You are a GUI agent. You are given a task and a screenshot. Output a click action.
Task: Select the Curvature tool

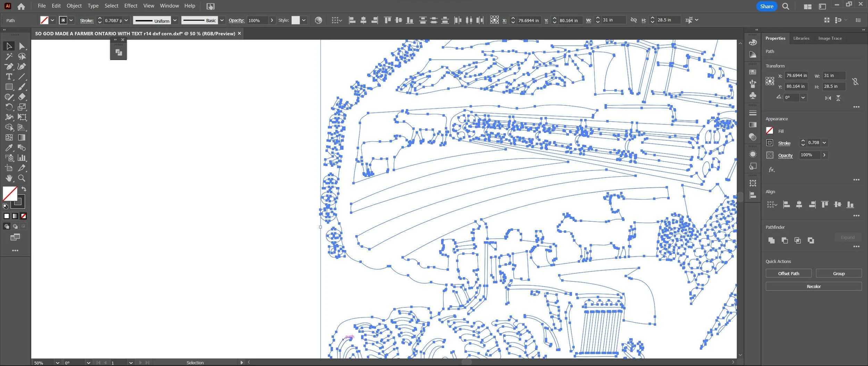22,66
